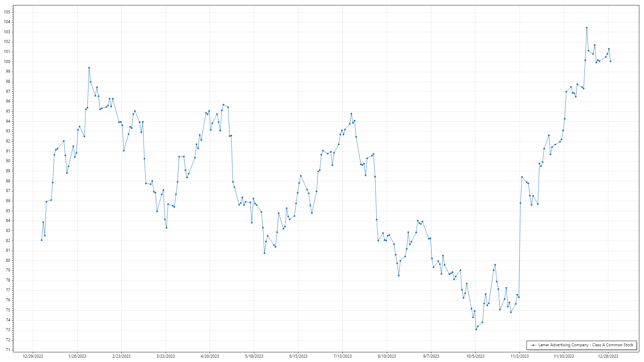Image resolution: width=644 pixels, height=362 pixels.
Task: Click the legend's blue line marker sample
Action: tap(533, 345)
